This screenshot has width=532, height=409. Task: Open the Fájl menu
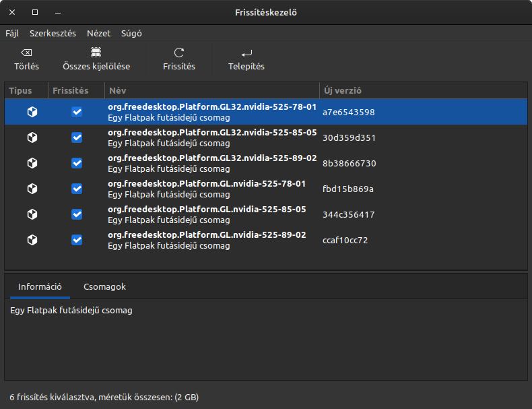pos(12,33)
